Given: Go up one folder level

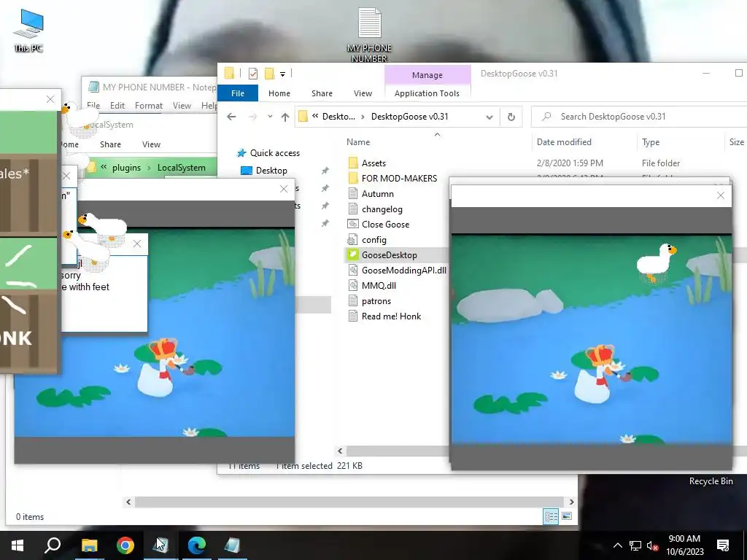Looking at the screenshot, I should point(285,117).
